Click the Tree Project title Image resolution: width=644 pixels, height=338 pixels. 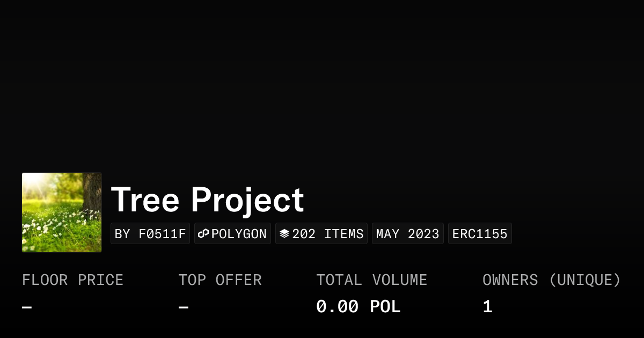(207, 200)
